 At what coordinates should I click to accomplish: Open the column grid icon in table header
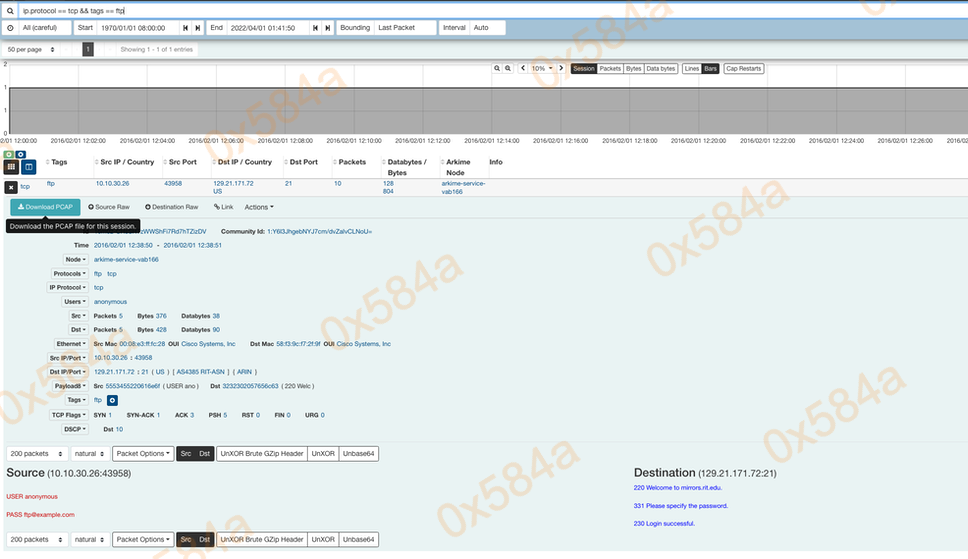[12, 167]
